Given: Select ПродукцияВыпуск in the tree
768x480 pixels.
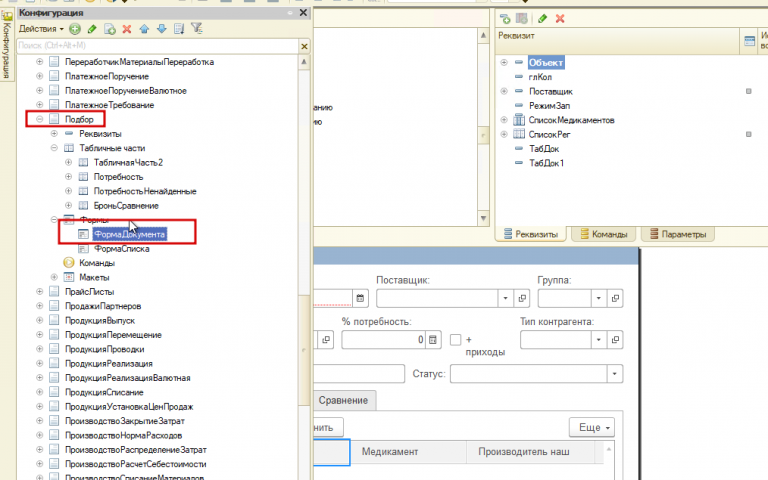Looking at the screenshot, I should (100, 320).
